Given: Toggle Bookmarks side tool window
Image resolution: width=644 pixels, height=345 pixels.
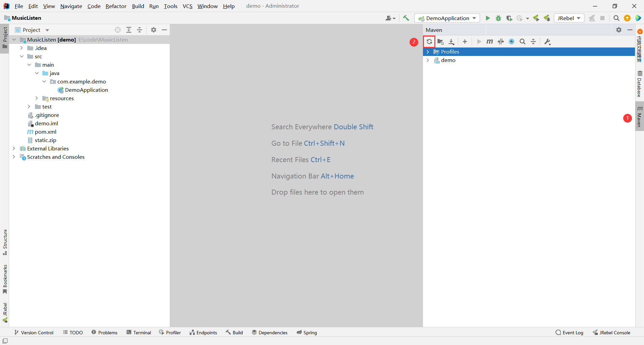Looking at the screenshot, I should pos(5,279).
